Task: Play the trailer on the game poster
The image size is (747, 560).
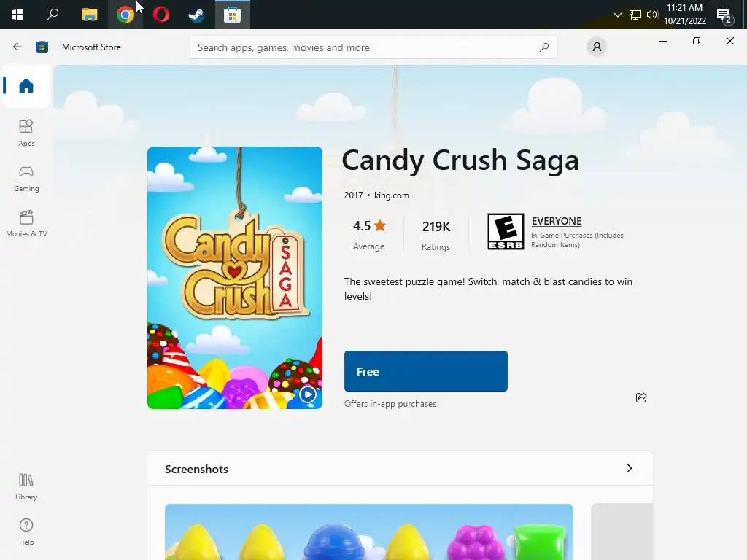Action: point(308,394)
